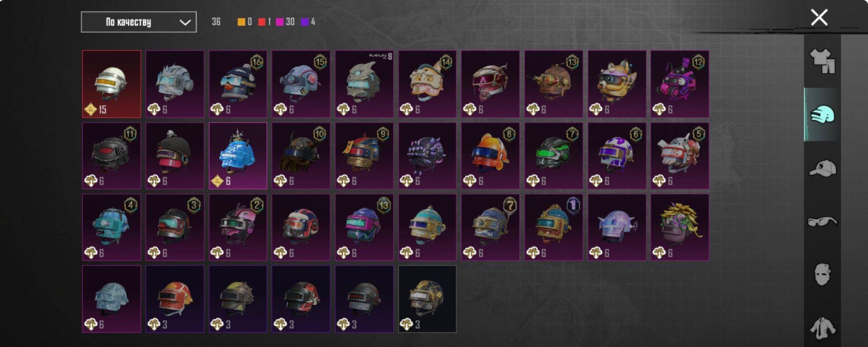Filter by the red quality swatch

coord(262,22)
